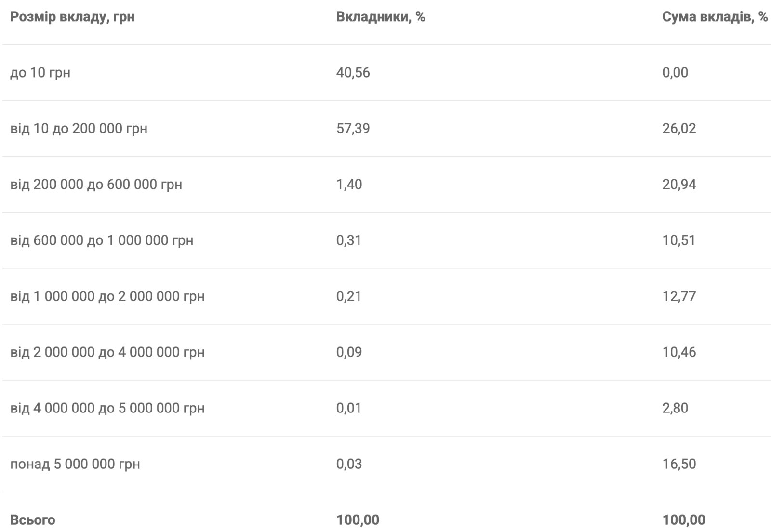Click the 40,56 depositors value
The width and height of the screenshot is (771, 532).
(353, 73)
